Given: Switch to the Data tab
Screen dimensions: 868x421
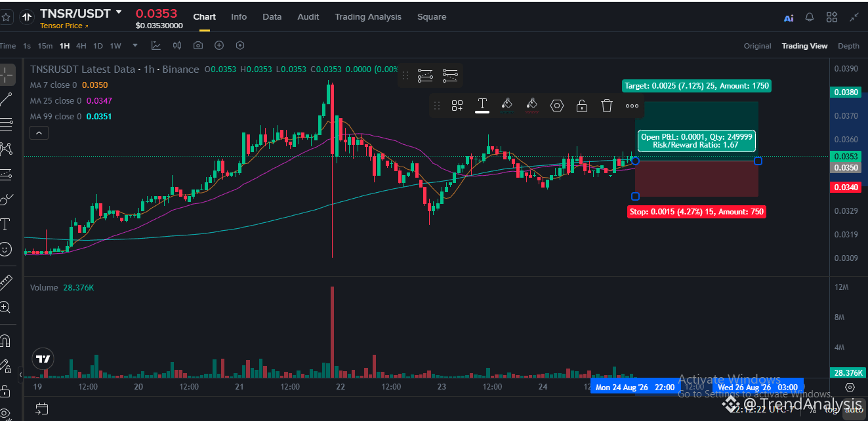Looking at the screenshot, I should coord(272,17).
